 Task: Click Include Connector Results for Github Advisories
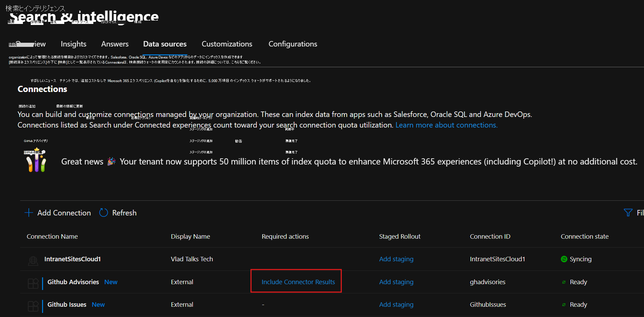pos(298,282)
